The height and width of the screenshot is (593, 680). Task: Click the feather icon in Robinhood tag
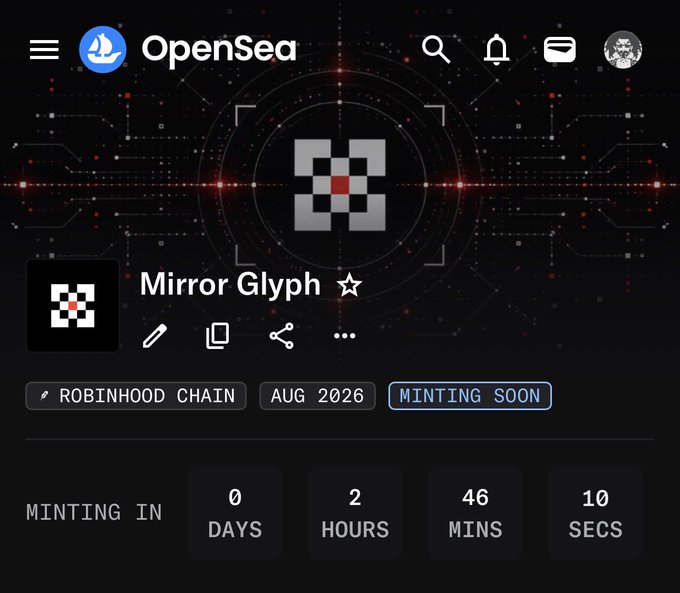tap(44, 396)
